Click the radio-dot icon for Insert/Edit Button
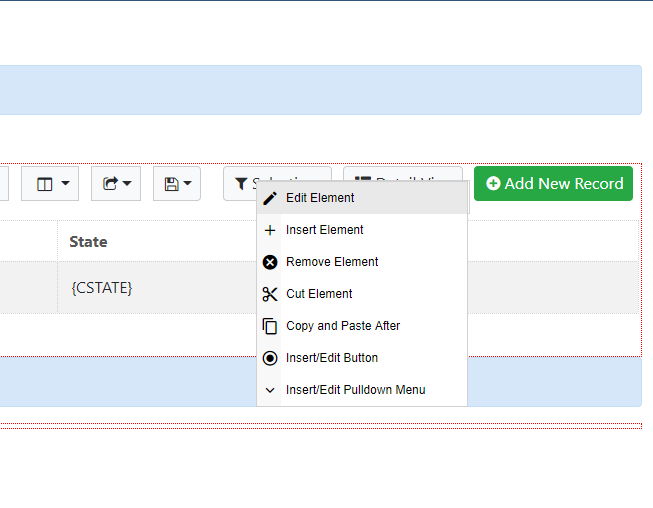The width and height of the screenshot is (653, 508). (x=270, y=358)
